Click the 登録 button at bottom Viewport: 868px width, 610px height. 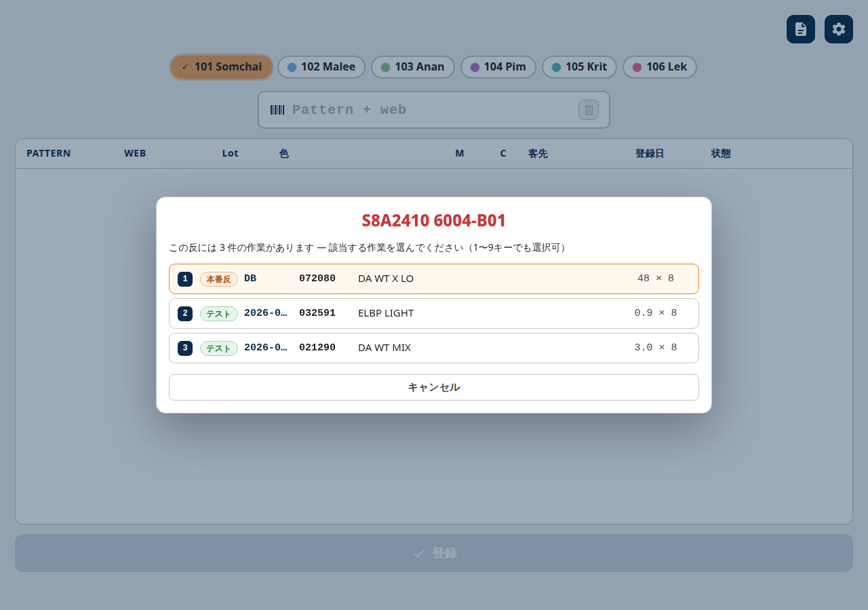coord(434,553)
